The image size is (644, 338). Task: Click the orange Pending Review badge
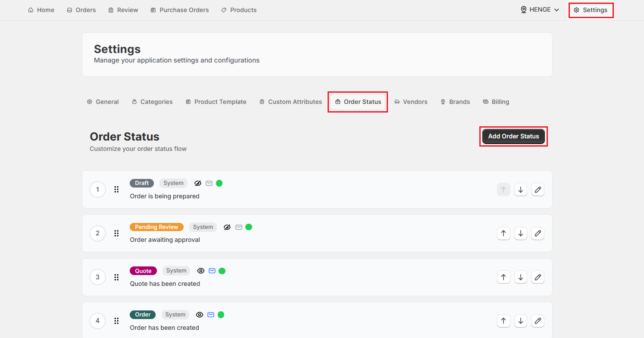(x=156, y=227)
